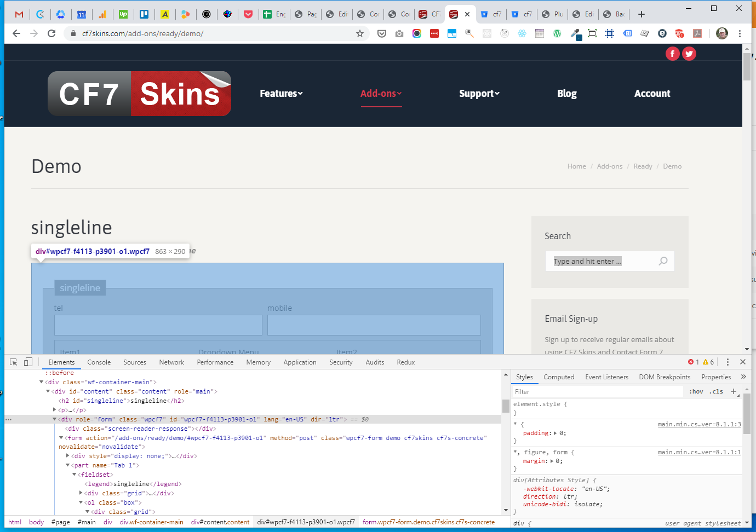The width and height of the screenshot is (756, 532).
Task: Open the CF7 Skins Facebook page
Action: 672,54
